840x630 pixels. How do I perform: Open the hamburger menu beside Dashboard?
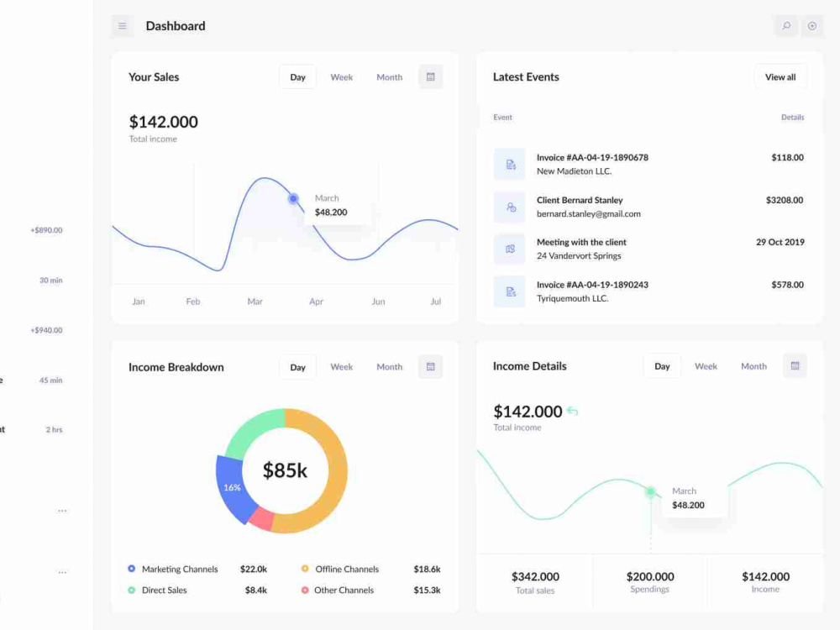tap(122, 26)
